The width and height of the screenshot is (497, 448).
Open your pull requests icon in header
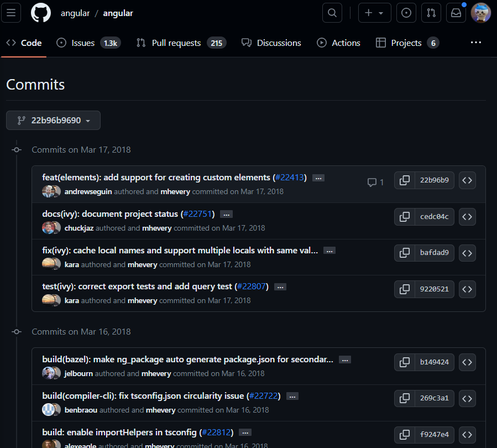[431, 13]
